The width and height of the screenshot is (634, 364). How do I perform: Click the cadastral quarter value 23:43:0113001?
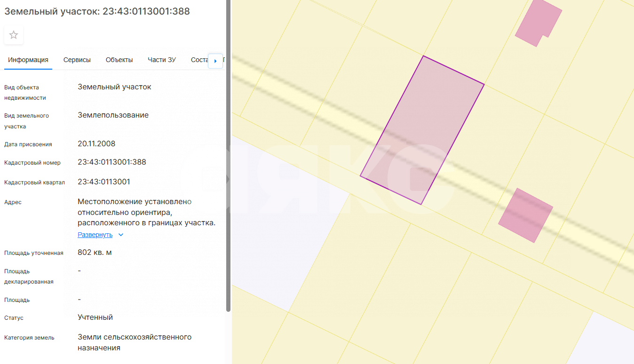point(104,182)
